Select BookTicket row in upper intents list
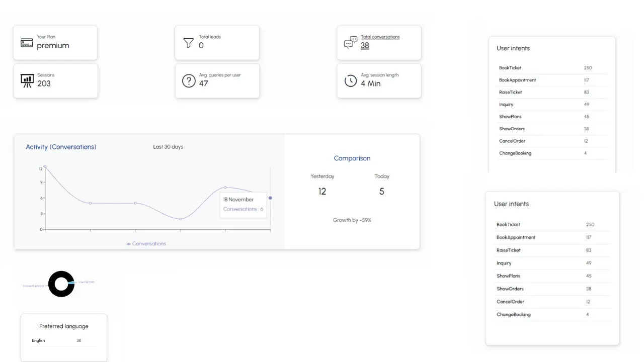 (552, 68)
